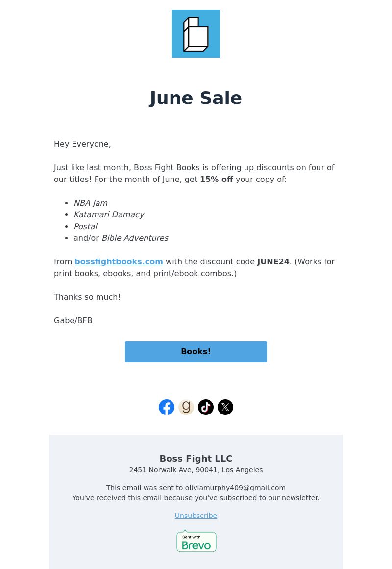The width and height of the screenshot is (392, 569).
Task: Click the Boss Fight Books logo image
Action: pos(196,34)
